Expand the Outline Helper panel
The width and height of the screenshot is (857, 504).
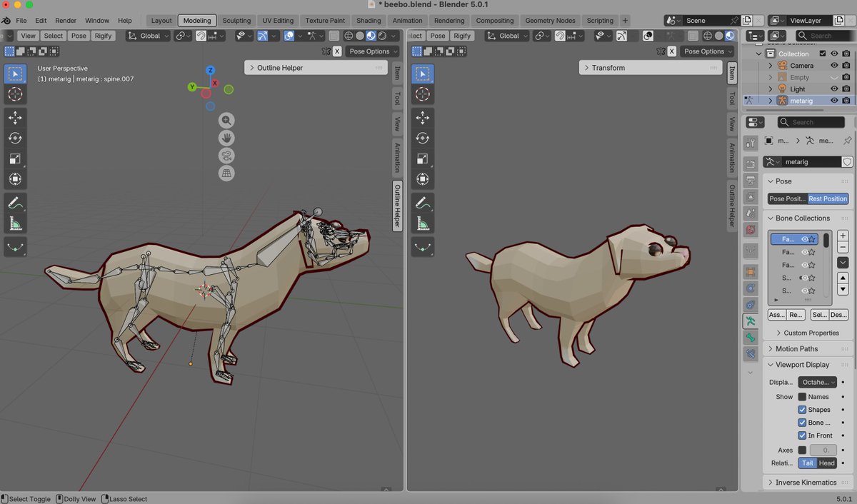pos(280,68)
